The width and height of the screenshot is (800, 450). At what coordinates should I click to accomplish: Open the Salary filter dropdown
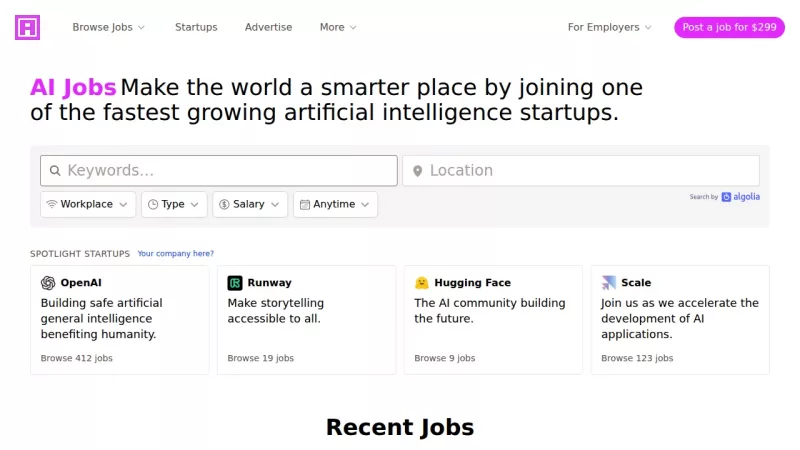point(250,205)
